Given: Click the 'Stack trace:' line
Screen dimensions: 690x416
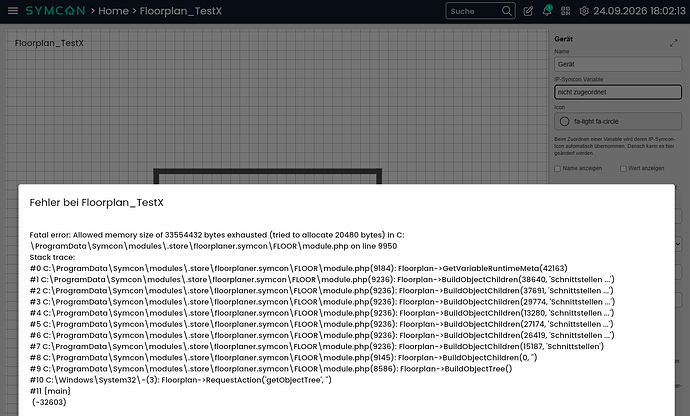Looking at the screenshot, I should (x=52, y=257).
